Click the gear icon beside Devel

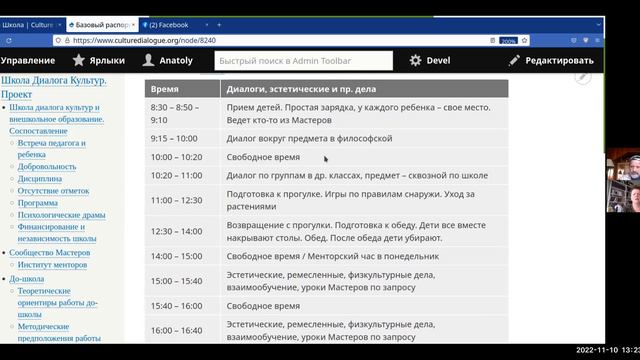point(416,60)
